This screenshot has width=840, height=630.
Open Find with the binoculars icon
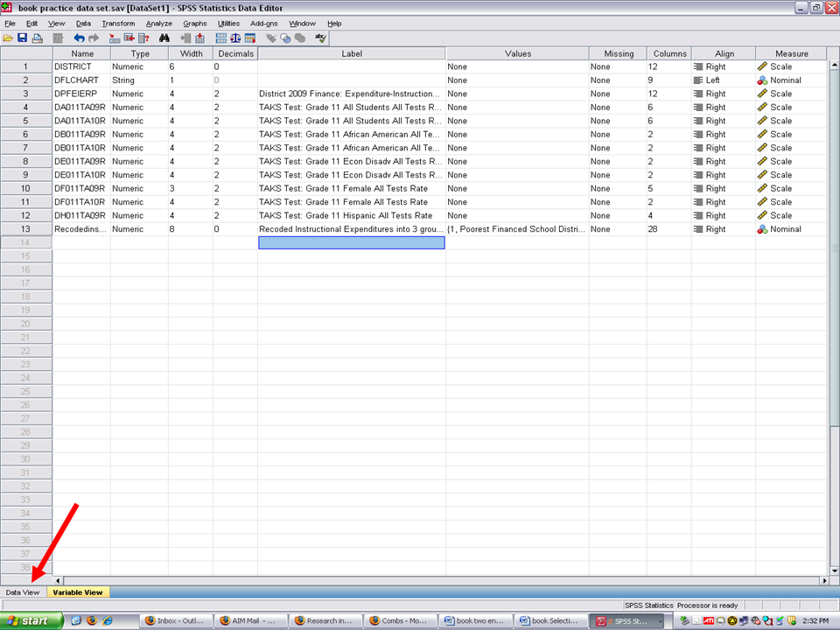[x=164, y=38]
